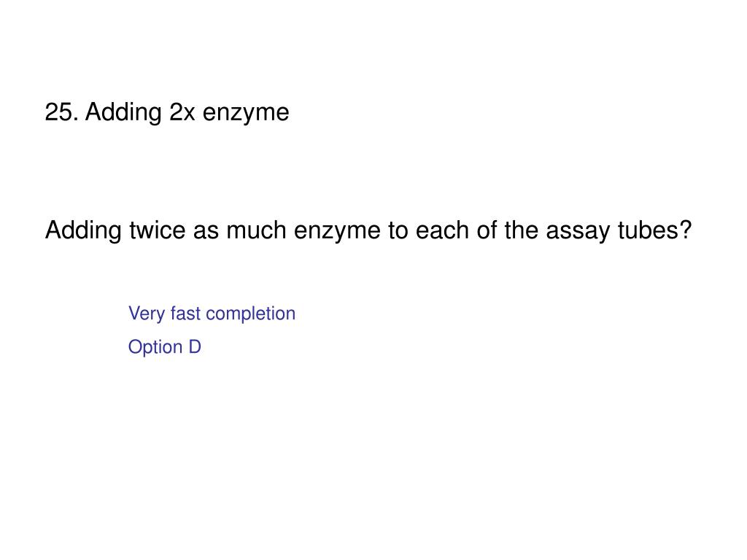Image resolution: width=747 pixels, height=560 pixels.
Task: Click the word 'Adding' in the title
Action: point(124,113)
